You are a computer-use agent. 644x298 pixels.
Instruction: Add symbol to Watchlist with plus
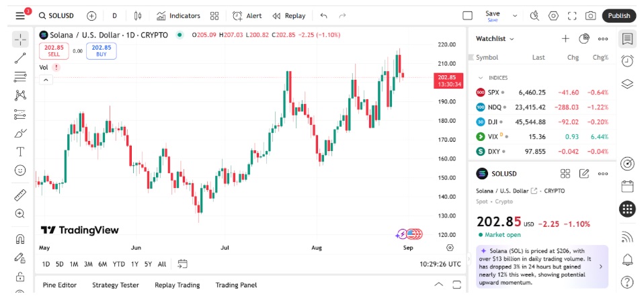coord(565,39)
